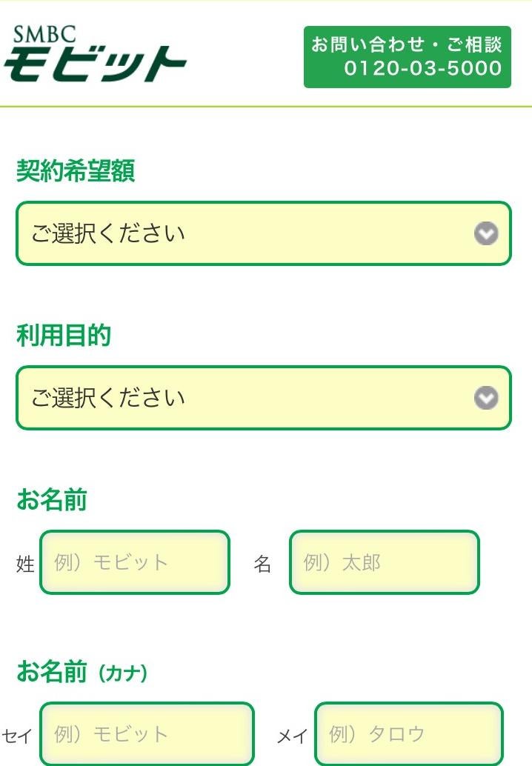This screenshot has height=766, width=532.
Task: Focus the メイ katakana given name field
Action: click(409, 734)
